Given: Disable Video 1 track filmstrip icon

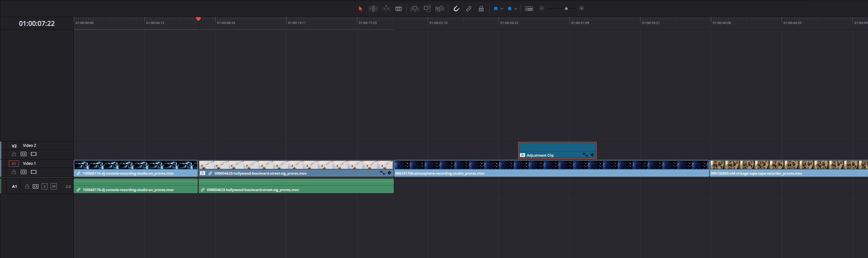Looking at the screenshot, I should [x=34, y=172].
